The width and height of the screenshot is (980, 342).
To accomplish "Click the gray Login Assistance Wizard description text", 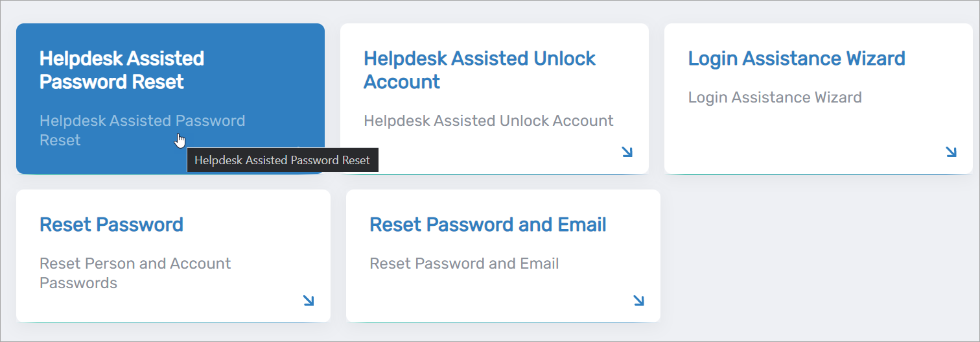I will pyautogui.click(x=775, y=97).
